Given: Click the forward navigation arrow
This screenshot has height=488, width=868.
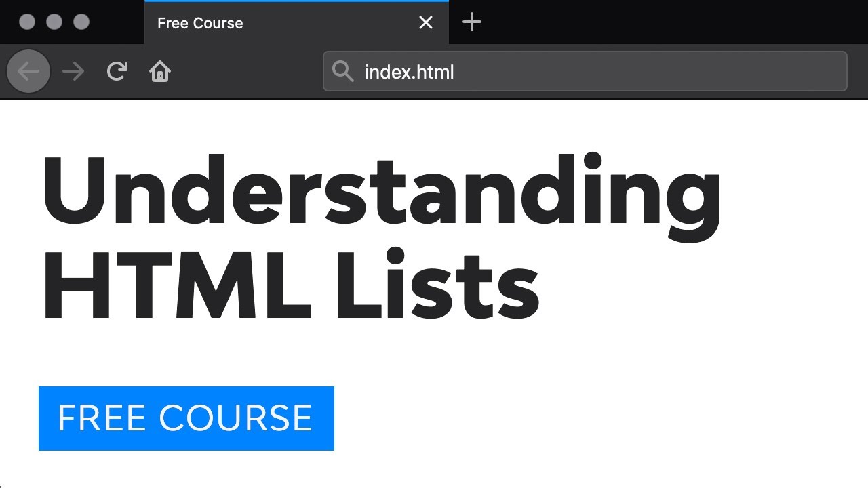Looking at the screenshot, I should click(73, 71).
